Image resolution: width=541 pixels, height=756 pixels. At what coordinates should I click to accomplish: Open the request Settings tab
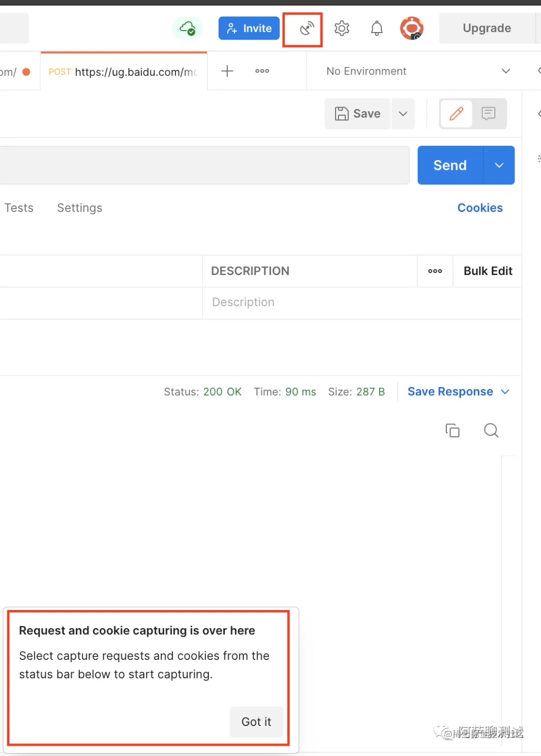(x=80, y=208)
